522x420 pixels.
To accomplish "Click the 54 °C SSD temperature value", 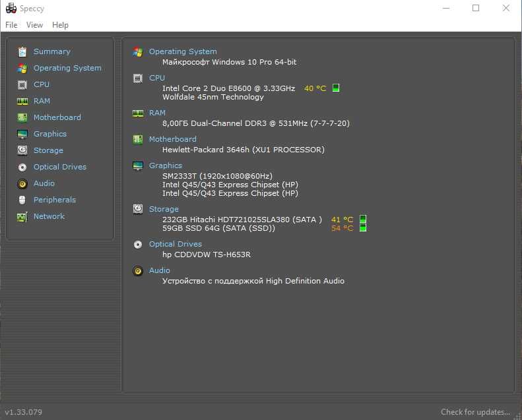I will pos(342,228).
